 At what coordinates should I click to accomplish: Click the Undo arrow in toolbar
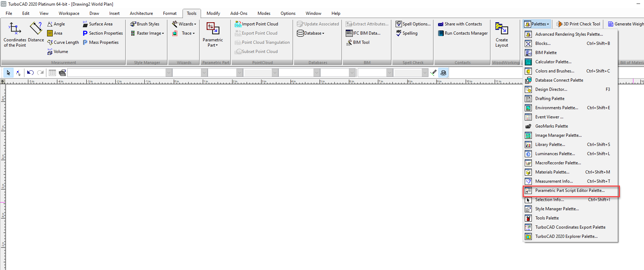coord(30,73)
